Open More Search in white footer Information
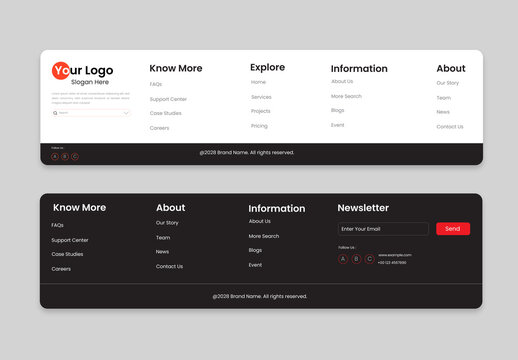Screen dimensions: 518x360 tap(346, 96)
